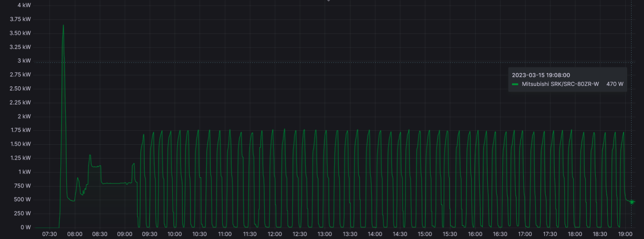
Task: Click the 3.25 kW y-axis label
Action: pos(21,47)
